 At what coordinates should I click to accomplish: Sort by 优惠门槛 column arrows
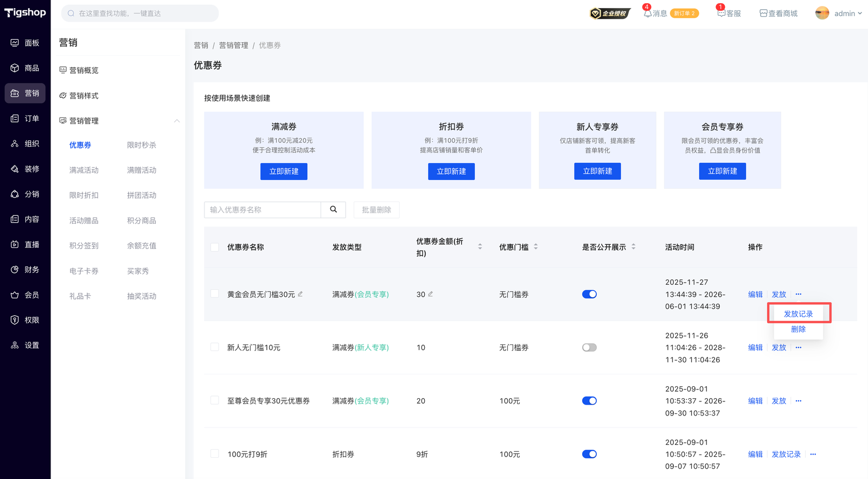535,247
